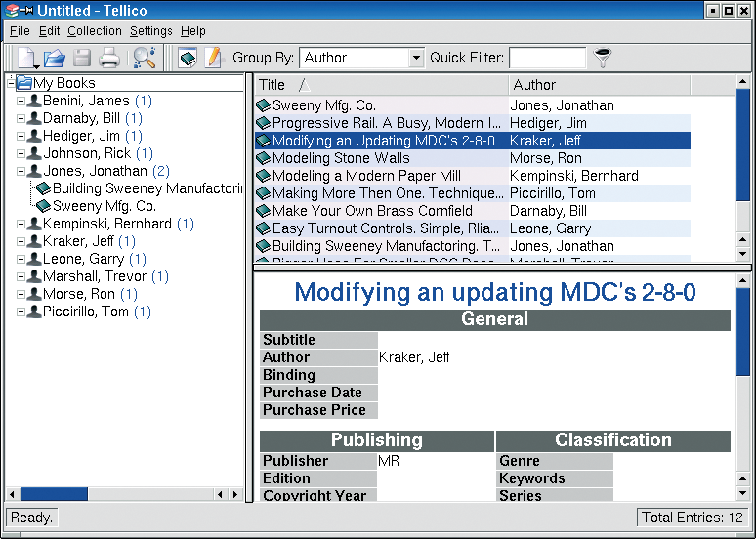This screenshot has height=539, width=756.
Task: Select the Modeling a Modern Paper Mill row
Action: [473, 176]
